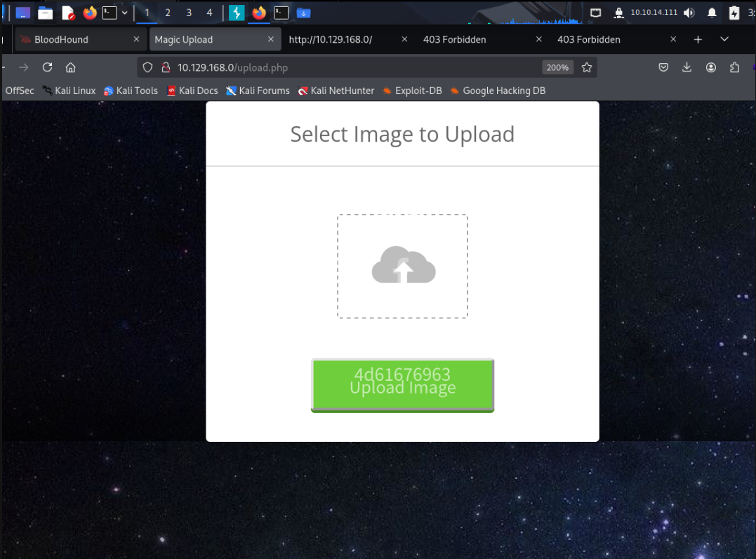Open the Extensions puzzle piece icon
Image resolution: width=756 pixels, height=559 pixels.
(x=735, y=67)
